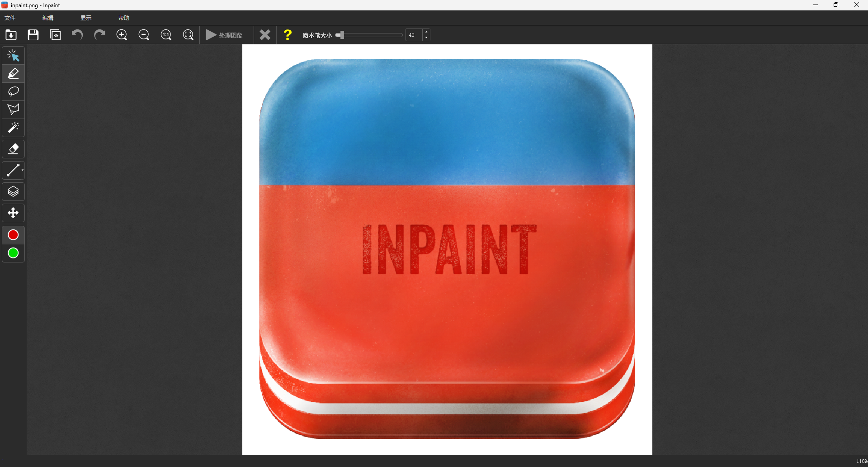Select the Lasso tool
Viewport: 868px width, 467px height.
13,91
